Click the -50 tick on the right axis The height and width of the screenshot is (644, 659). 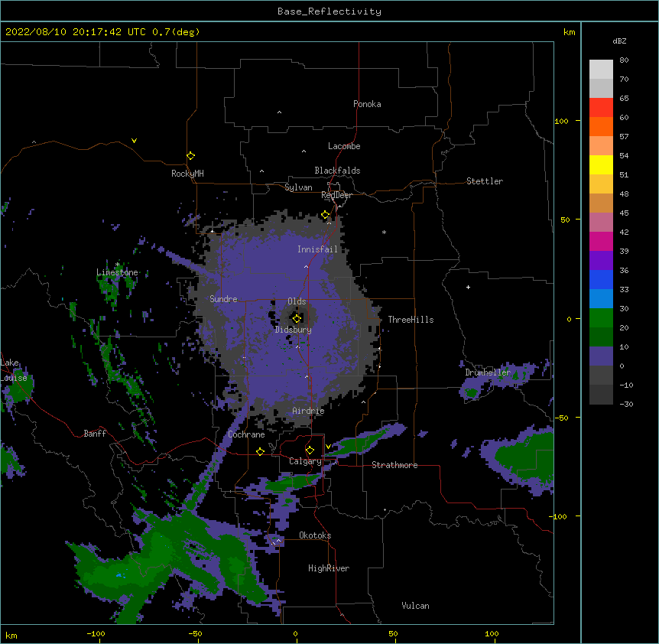(561, 418)
